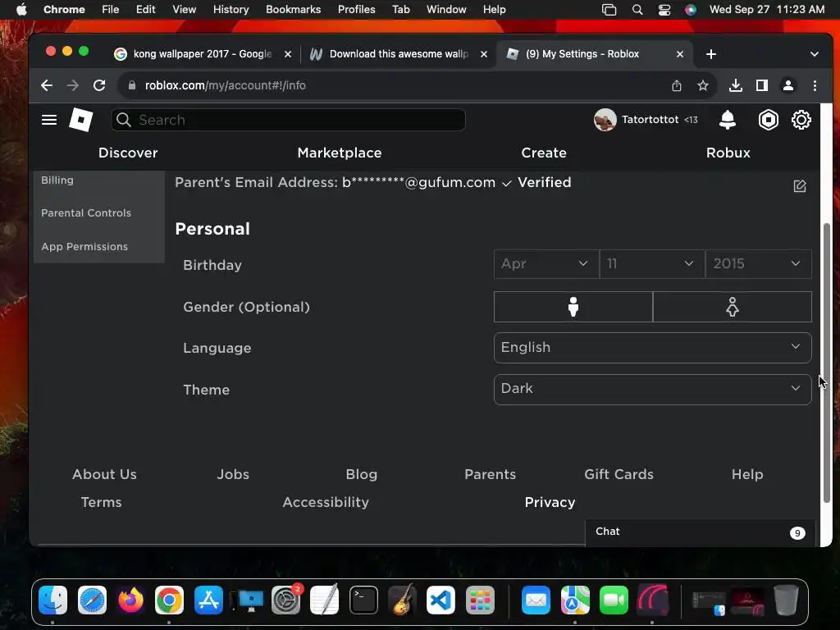
Task: Expand the Chat panel
Action: [701, 532]
